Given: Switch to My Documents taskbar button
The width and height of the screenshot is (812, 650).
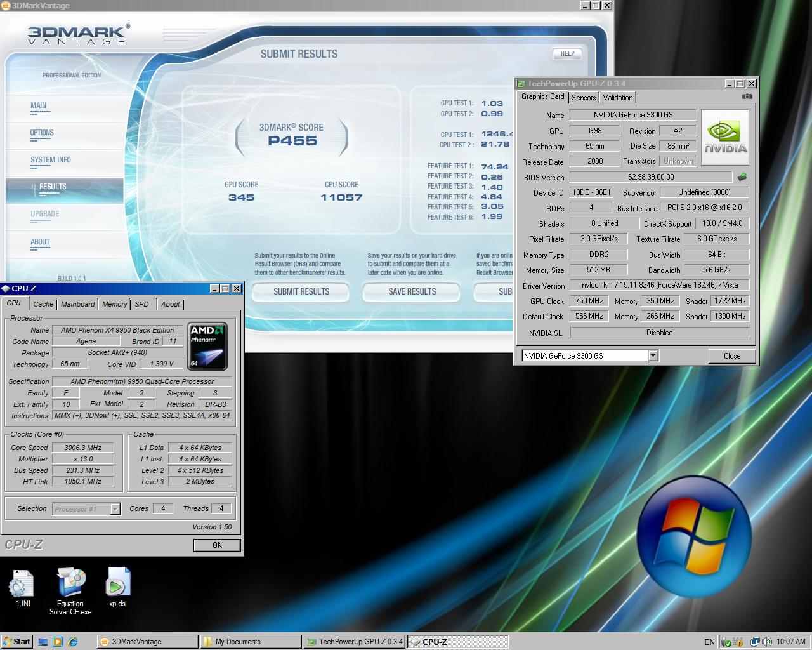Looking at the screenshot, I should point(251,642).
